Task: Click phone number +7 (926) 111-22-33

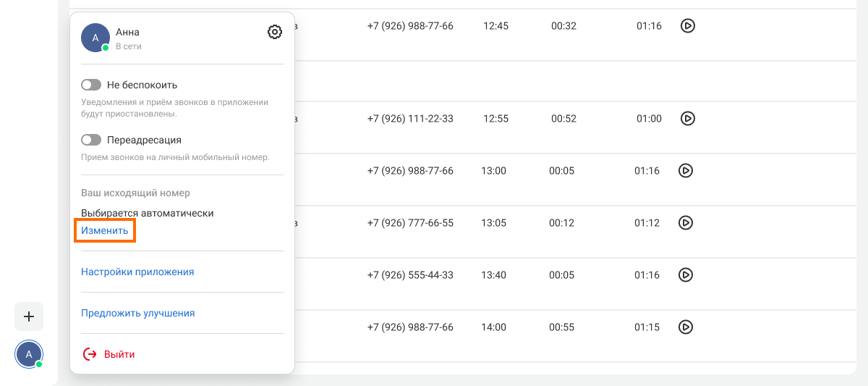Action: (x=410, y=119)
